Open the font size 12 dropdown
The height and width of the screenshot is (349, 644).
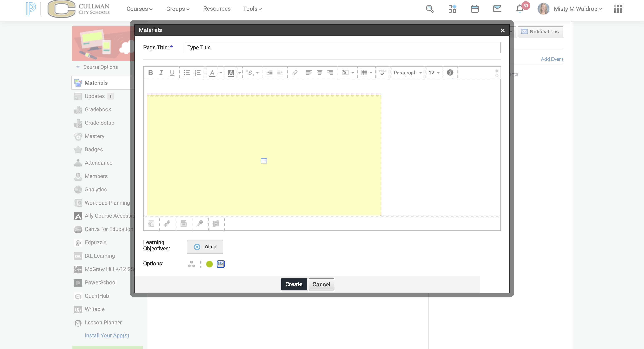click(x=434, y=73)
